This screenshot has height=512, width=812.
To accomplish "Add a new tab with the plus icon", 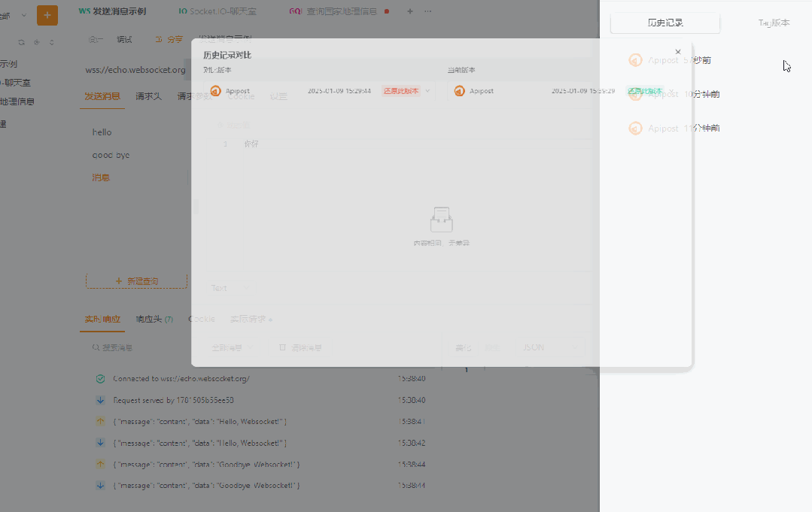I will [409, 11].
